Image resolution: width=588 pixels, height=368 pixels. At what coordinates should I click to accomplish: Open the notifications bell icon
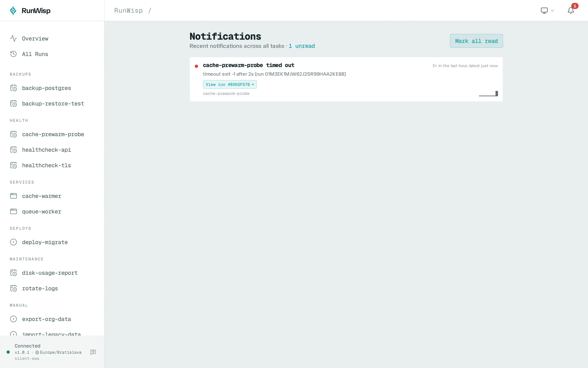pyautogui.click(x=571, y=10)
